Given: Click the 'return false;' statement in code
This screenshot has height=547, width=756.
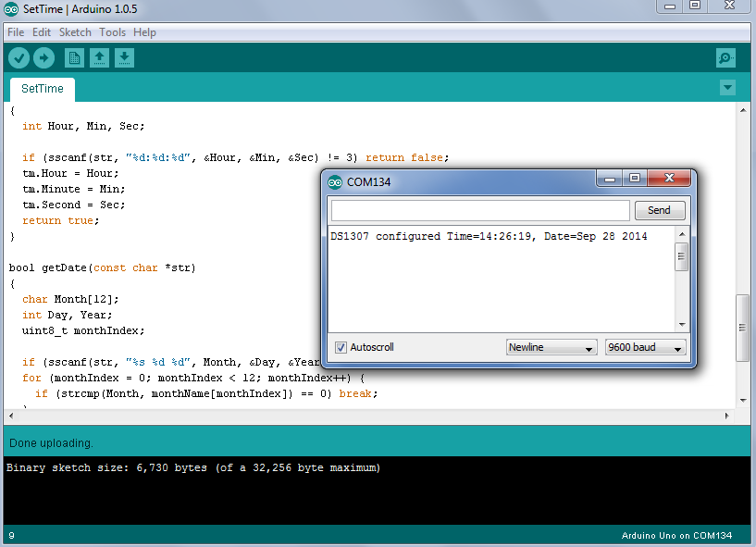Looking at the screenshot, I should coord(407,157).
